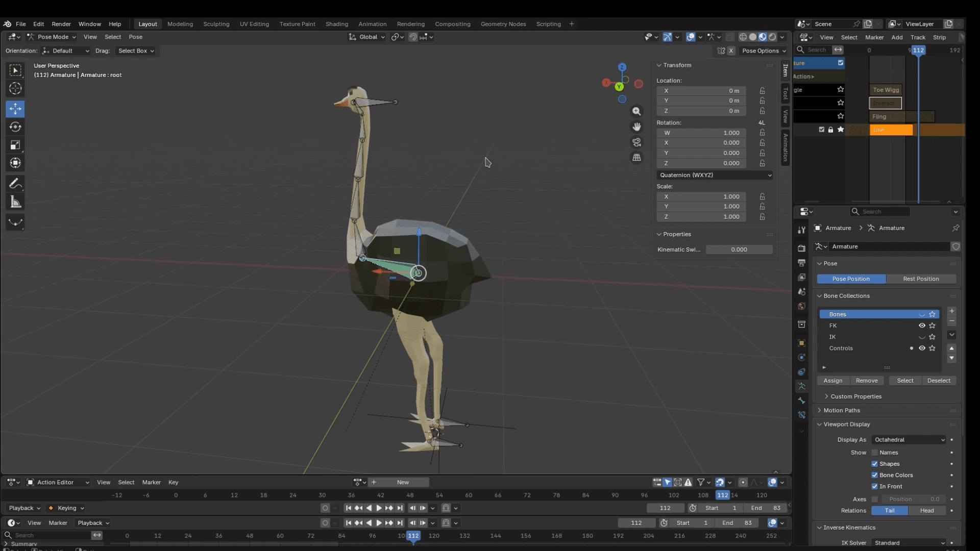Viewport: 980px width, 551px height.
Task: Switch to the Shading workspace tab
Action: tap(337, 24)
